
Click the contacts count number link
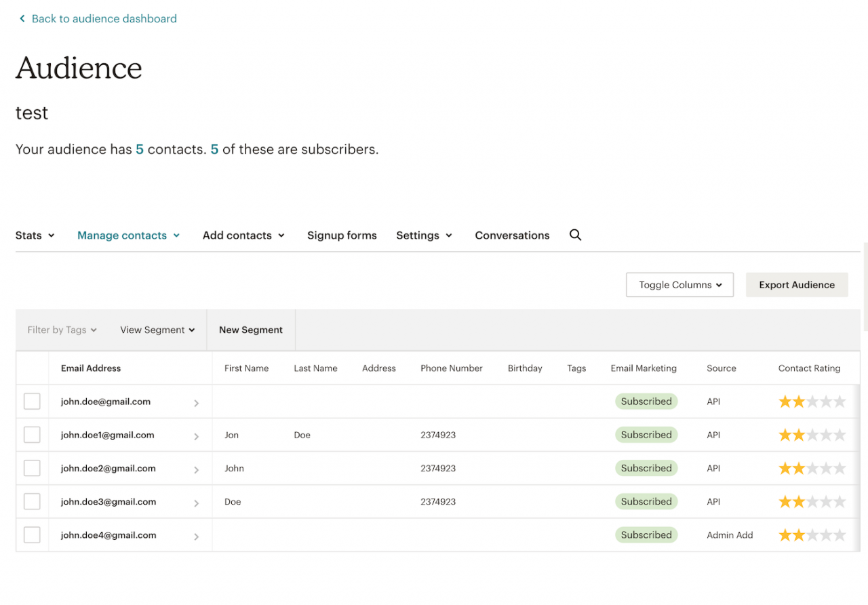(140, 149)
